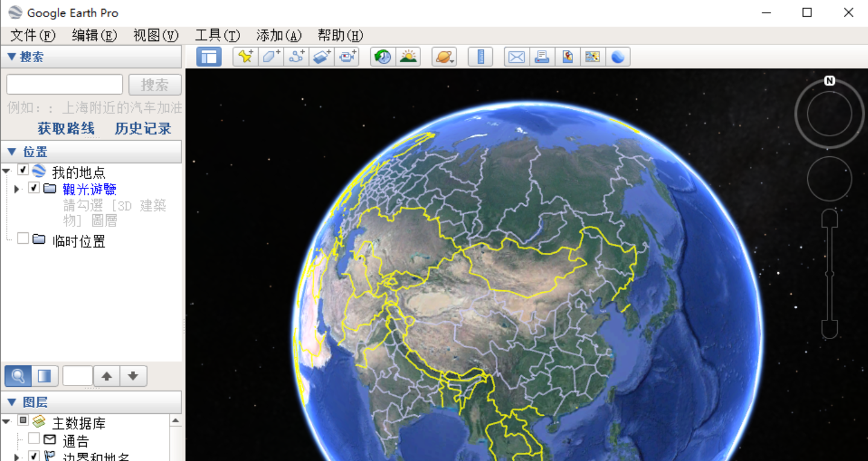The image size is (868, 461).
Task: Open the 编辑(E) menu
Action: tap(95, 36)
